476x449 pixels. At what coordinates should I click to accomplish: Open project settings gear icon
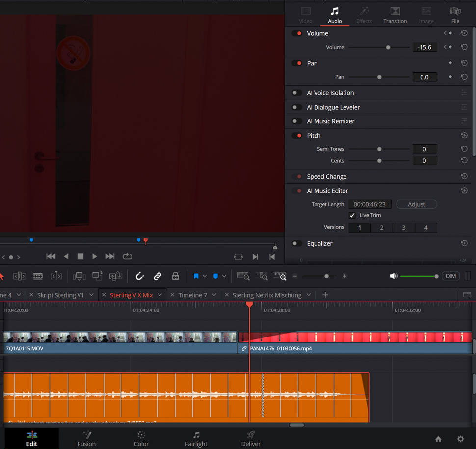pyautogui.click(x=460, y=439)
